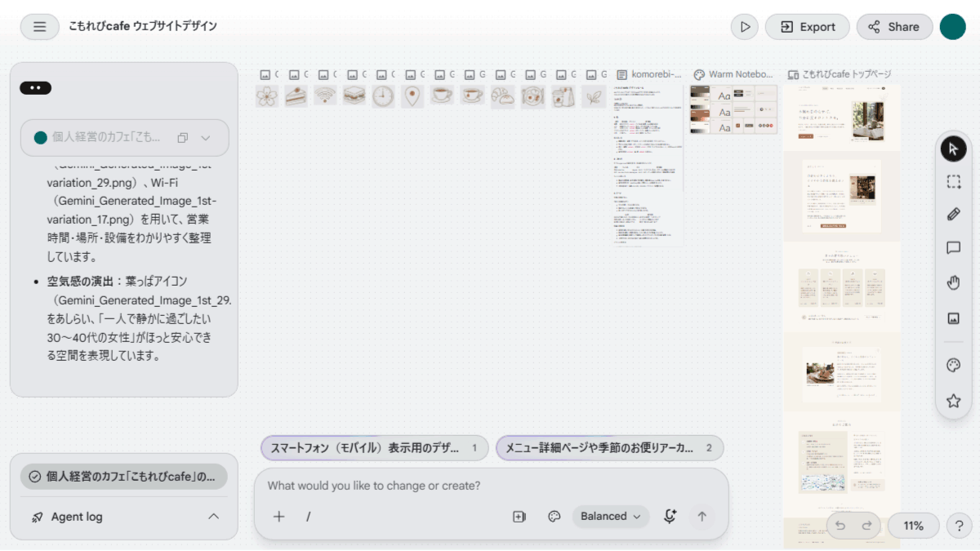Screen dimensions: 980x551
Task: Select the Warm Notebook design system frame
Action: point(733,109)
